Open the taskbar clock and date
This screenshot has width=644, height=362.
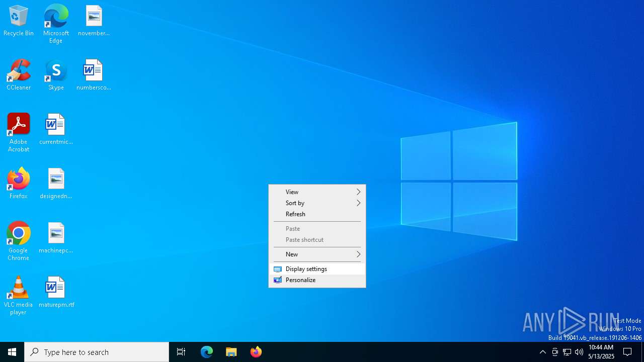[601, 352]
